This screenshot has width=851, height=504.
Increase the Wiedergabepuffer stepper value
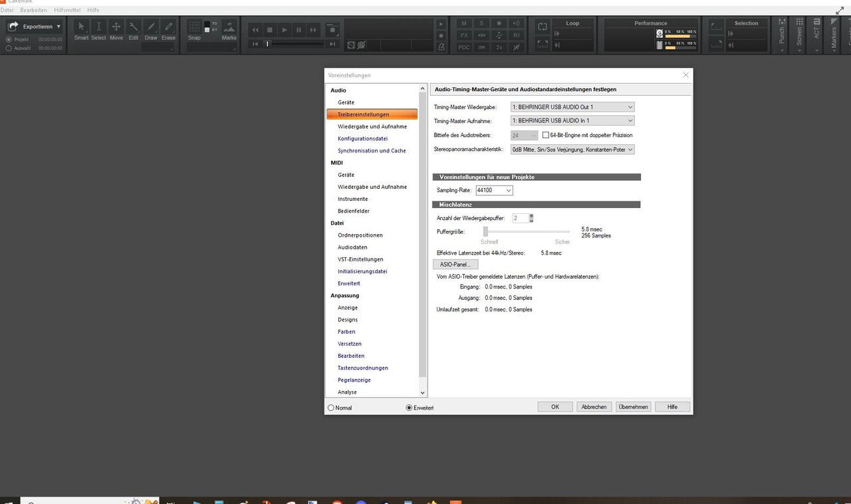coord(531,216)
